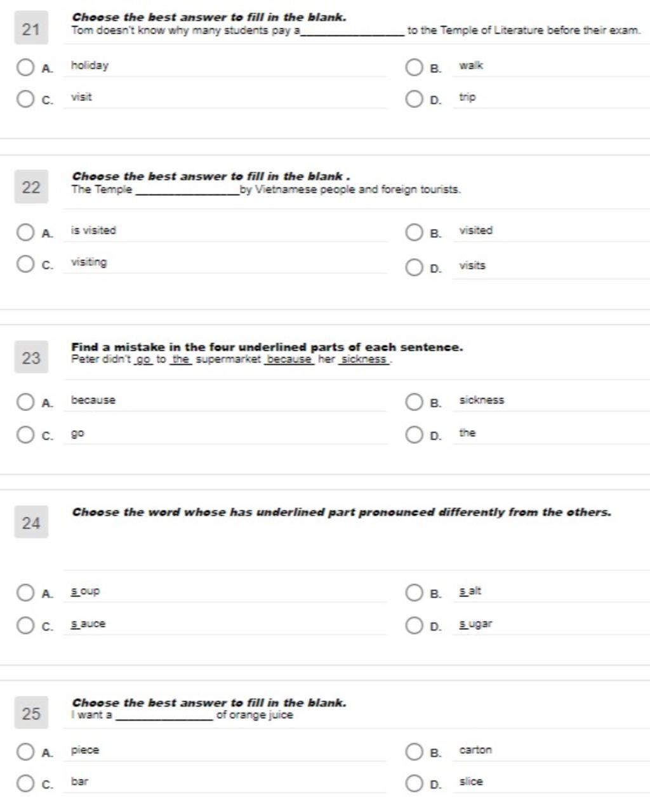Select answer A 'holiday' for question 21
Screen dimensions: 650x812
[x=25, y=67]
